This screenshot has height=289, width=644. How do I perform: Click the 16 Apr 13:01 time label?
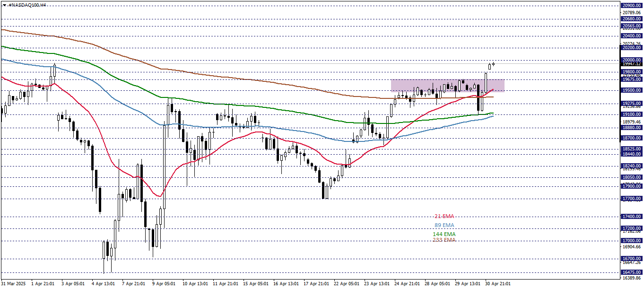coord(286,284)
